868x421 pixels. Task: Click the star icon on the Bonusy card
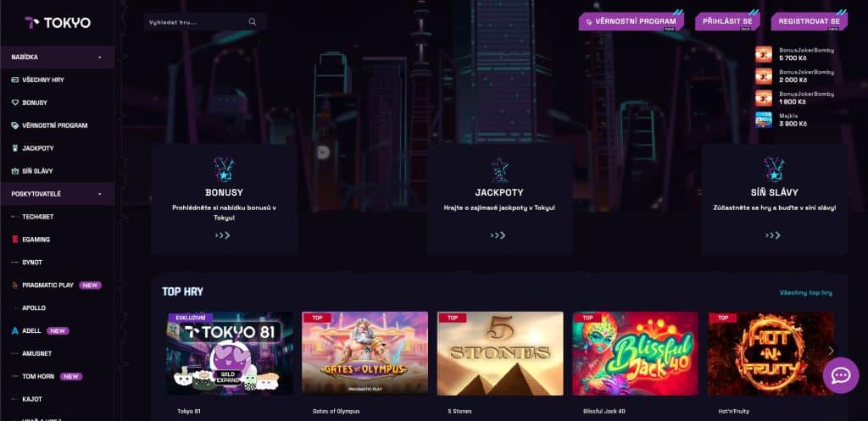click(x=224, y=169)
